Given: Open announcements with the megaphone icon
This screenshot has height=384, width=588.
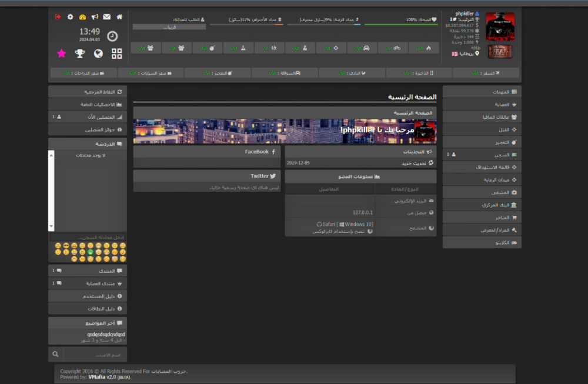Looking at the screenshot, I should click(94, 17).
